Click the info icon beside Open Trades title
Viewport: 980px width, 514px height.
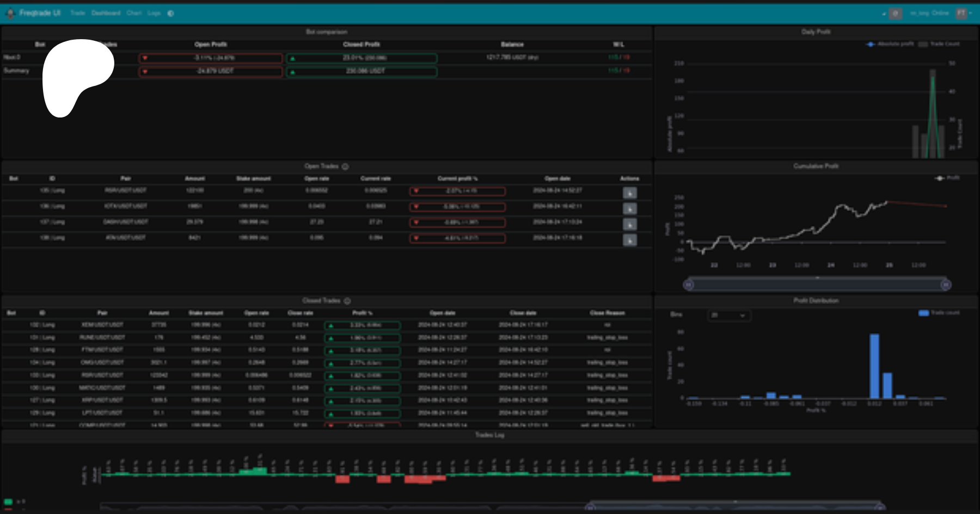pyautogui.click(x=345, y=166)
